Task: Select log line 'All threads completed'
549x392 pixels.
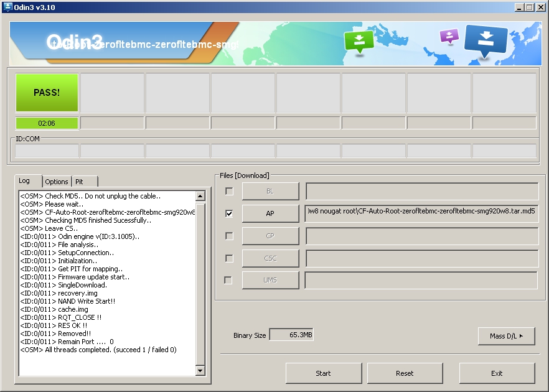Action: point(98,350)
